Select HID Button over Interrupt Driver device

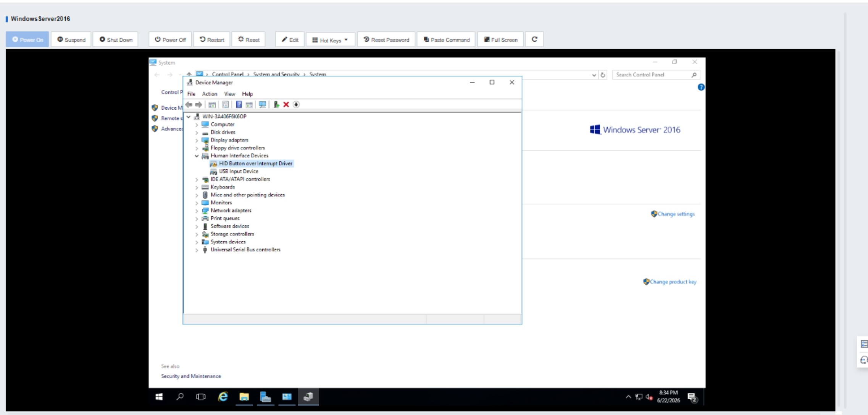point(255,164)
